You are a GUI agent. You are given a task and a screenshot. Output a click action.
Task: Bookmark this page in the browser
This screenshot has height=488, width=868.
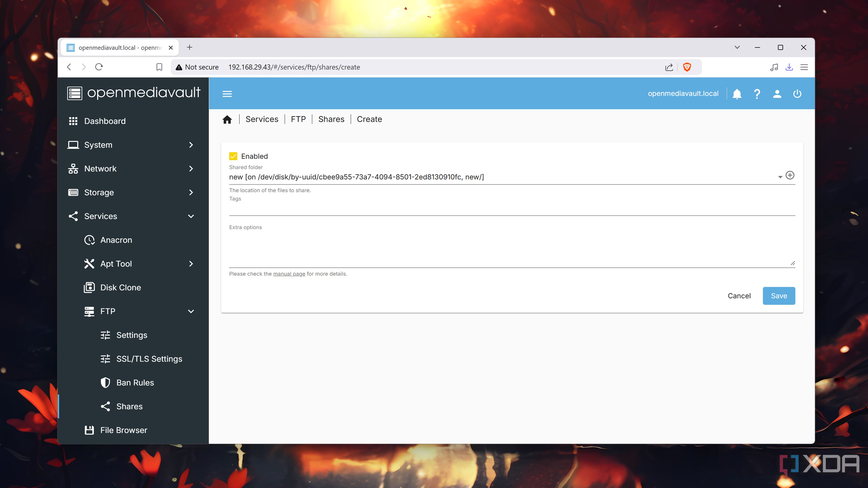pyautogui.click(x=159, y=67)
